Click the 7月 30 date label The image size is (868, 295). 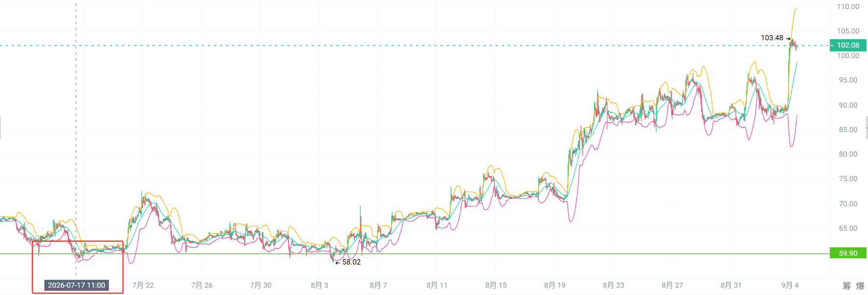261,285
